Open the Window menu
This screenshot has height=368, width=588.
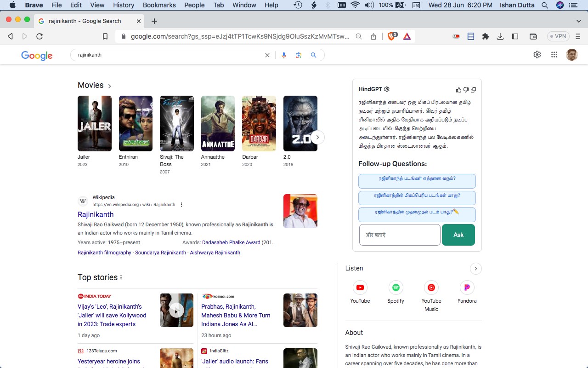point(244,5)
